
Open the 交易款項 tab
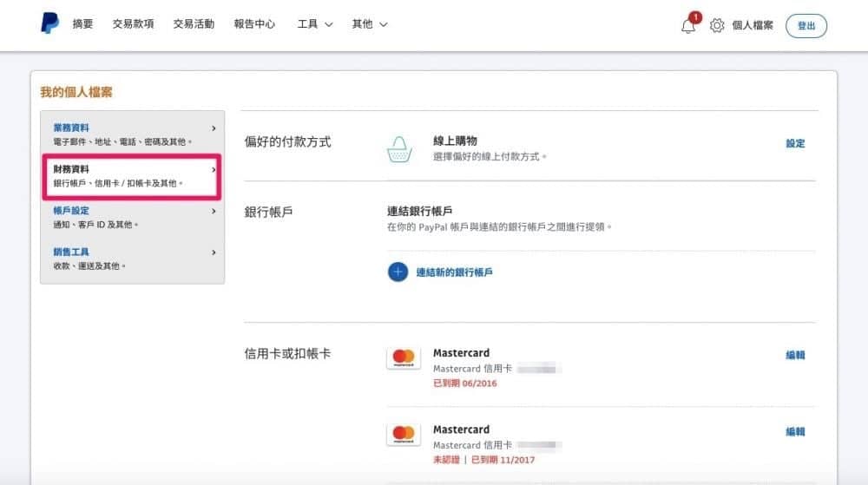133,23
